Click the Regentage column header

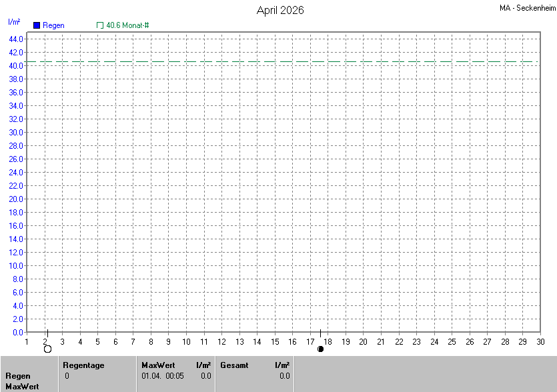coord(83,365)
